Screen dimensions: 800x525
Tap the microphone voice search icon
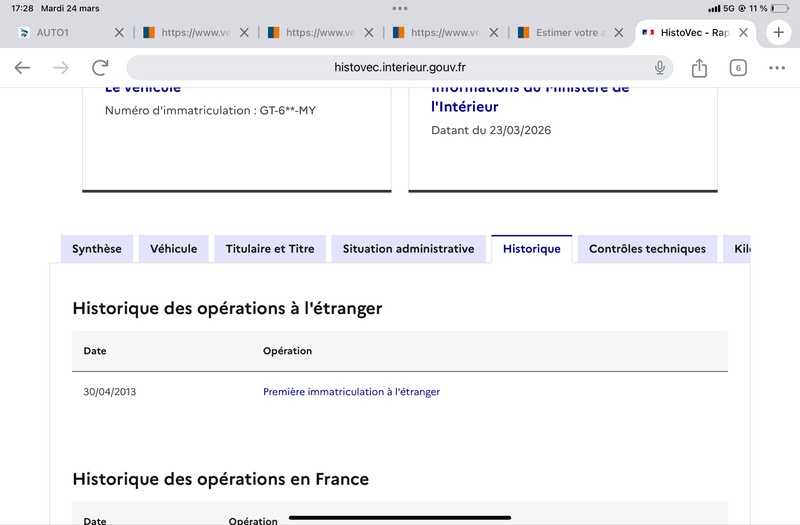[x=660, y=68]
